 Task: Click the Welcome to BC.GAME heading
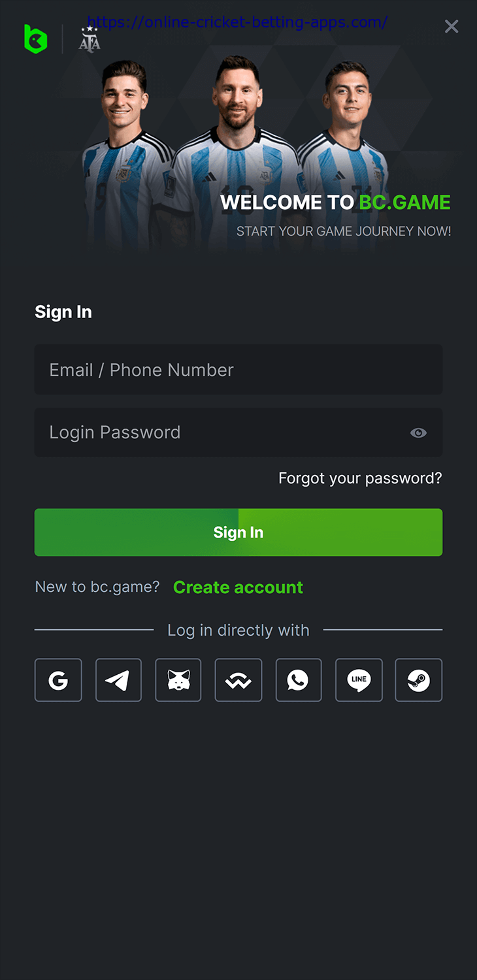(335, 203)
